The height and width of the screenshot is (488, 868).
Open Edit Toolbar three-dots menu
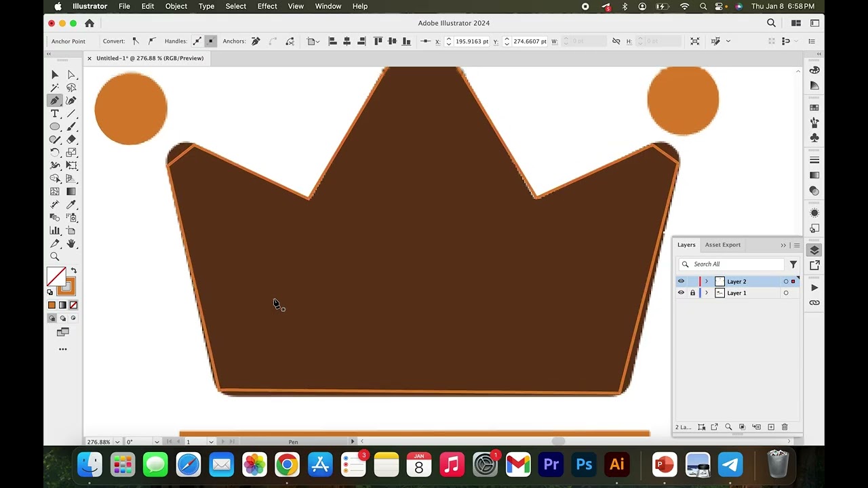point(63,349)
